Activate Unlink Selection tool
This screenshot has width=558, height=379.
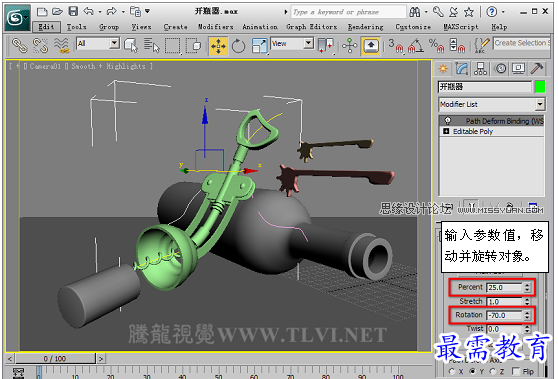point(40,46)
